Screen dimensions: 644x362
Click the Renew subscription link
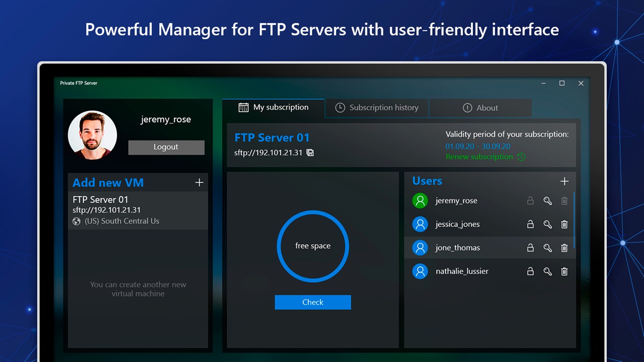tap(479, 156)
